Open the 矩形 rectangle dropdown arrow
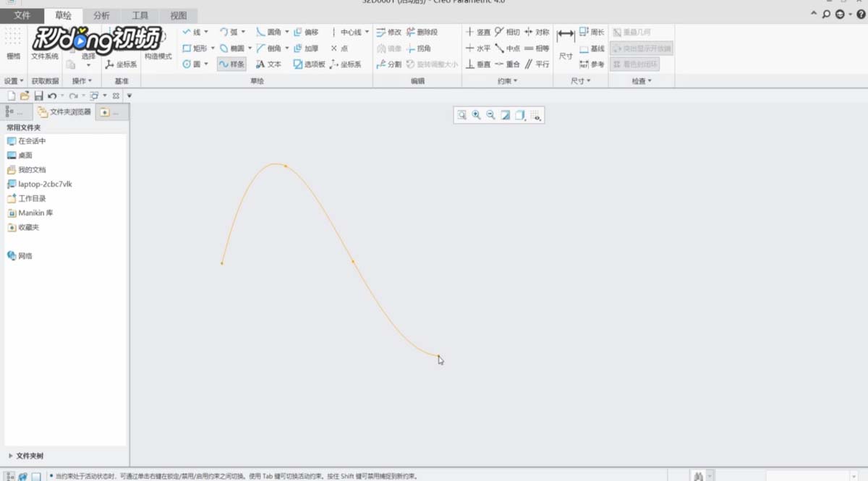This screenshot has width=868, height=481. click(213, 48)
